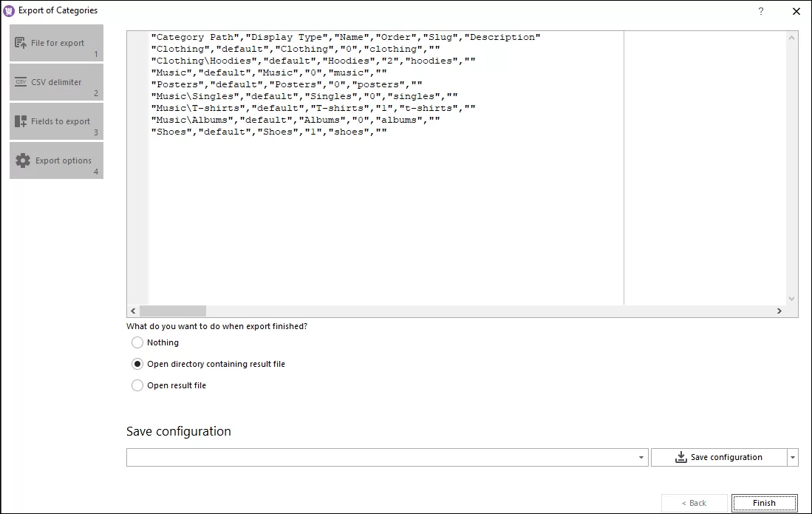Open the help question mark icon

tap(760, 10)
